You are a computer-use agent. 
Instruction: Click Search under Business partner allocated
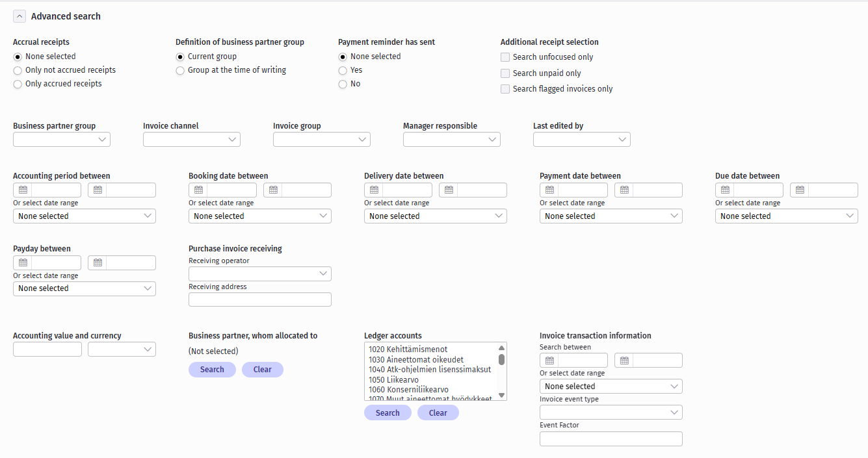pos(212,370)
